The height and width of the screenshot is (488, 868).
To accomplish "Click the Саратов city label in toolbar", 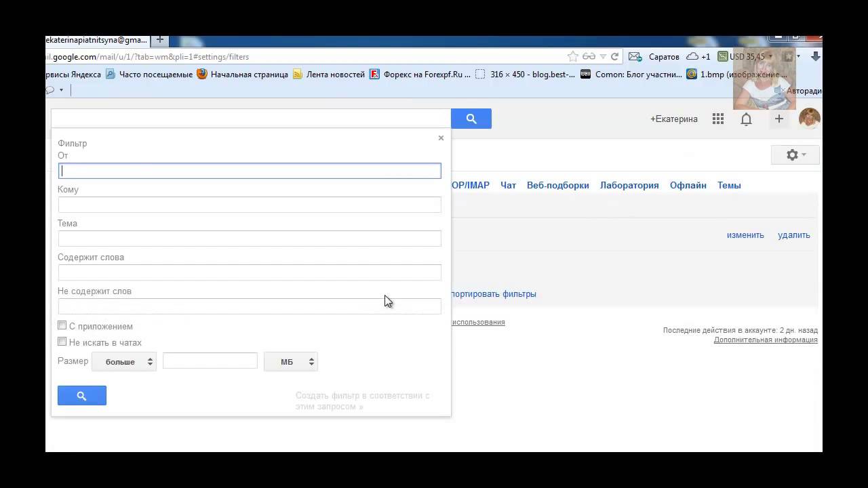I will [x=664, y=57].
